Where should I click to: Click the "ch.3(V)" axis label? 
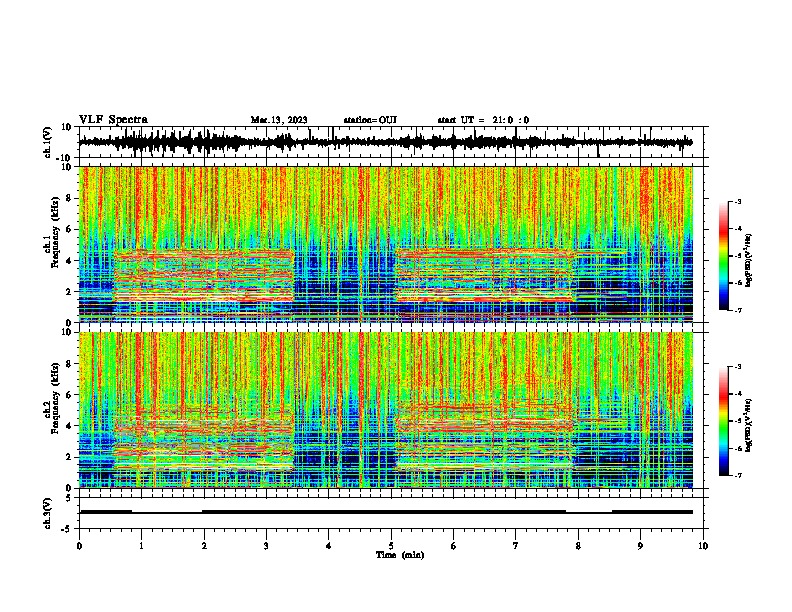point(48,514)
